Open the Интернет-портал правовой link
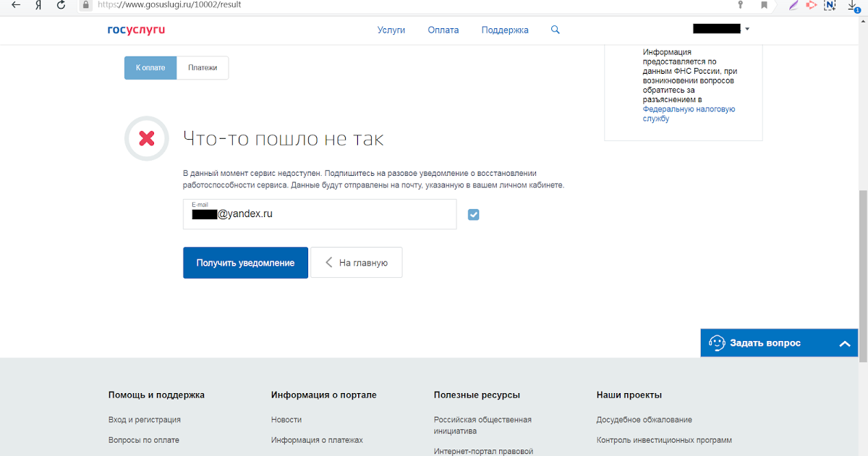This screenshot has width=868, height=456. coord(483,452)
